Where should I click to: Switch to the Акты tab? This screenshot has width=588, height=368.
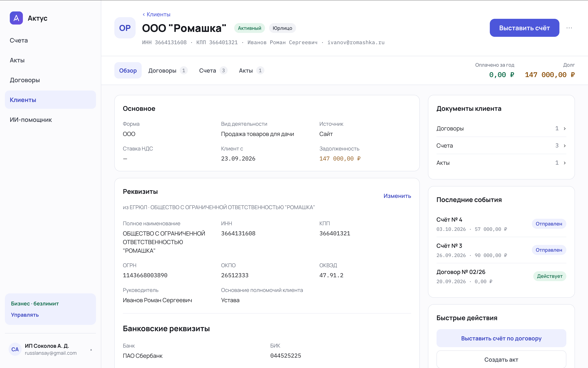tap(252, 70)
